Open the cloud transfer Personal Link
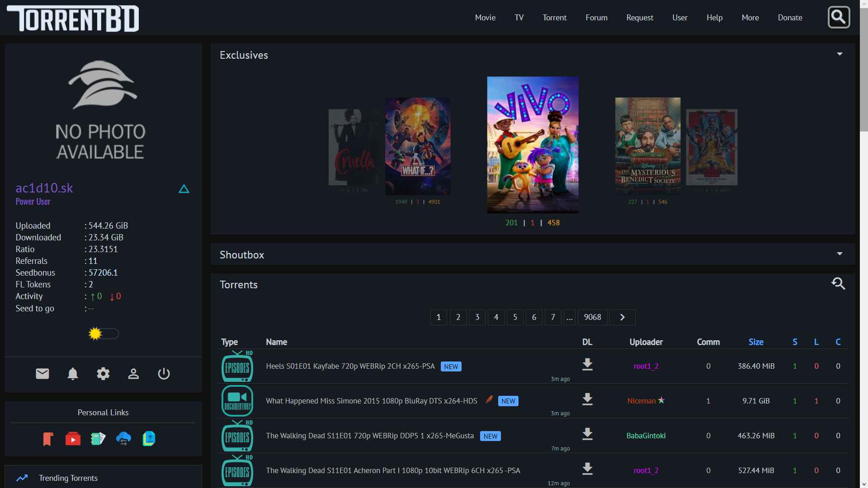 124,438
